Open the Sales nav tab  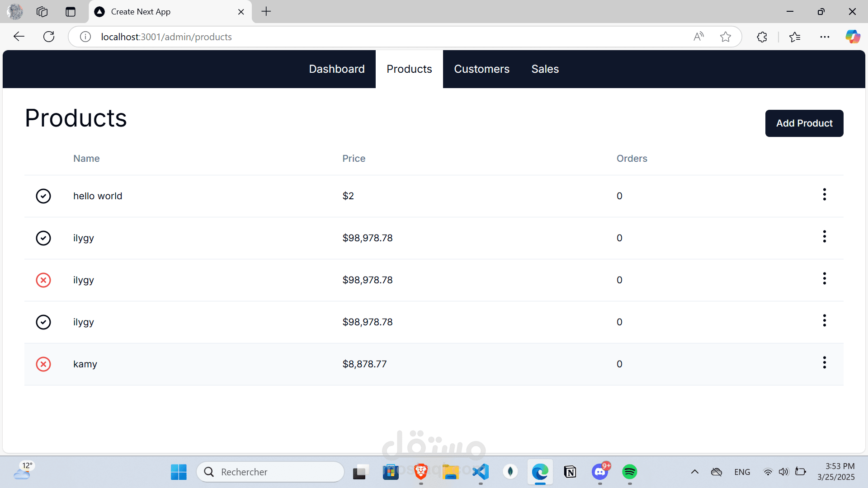click(545, 69)
